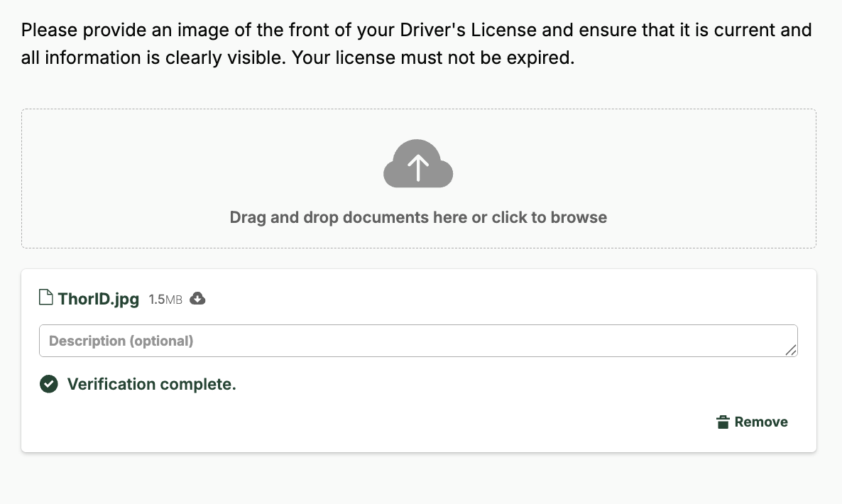Click the green verification checkmark icon
The width and height of the screenshot is (842, 504).
tap(48, 384)
